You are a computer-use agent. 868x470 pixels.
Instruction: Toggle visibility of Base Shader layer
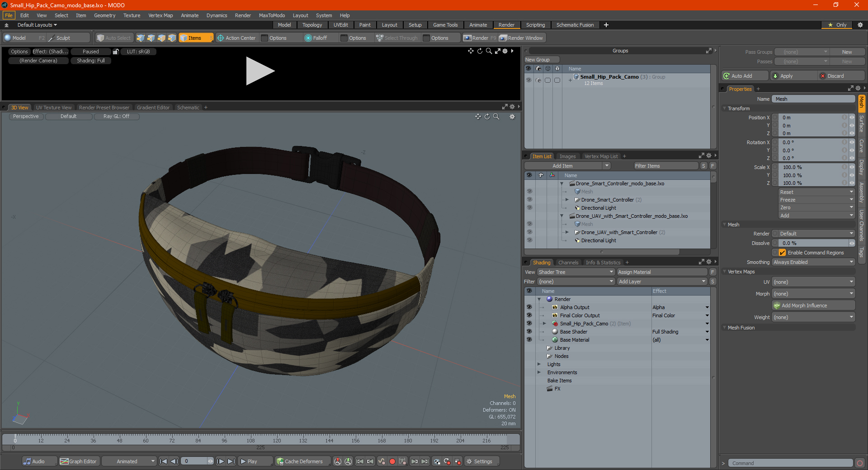tap(529, 332)
